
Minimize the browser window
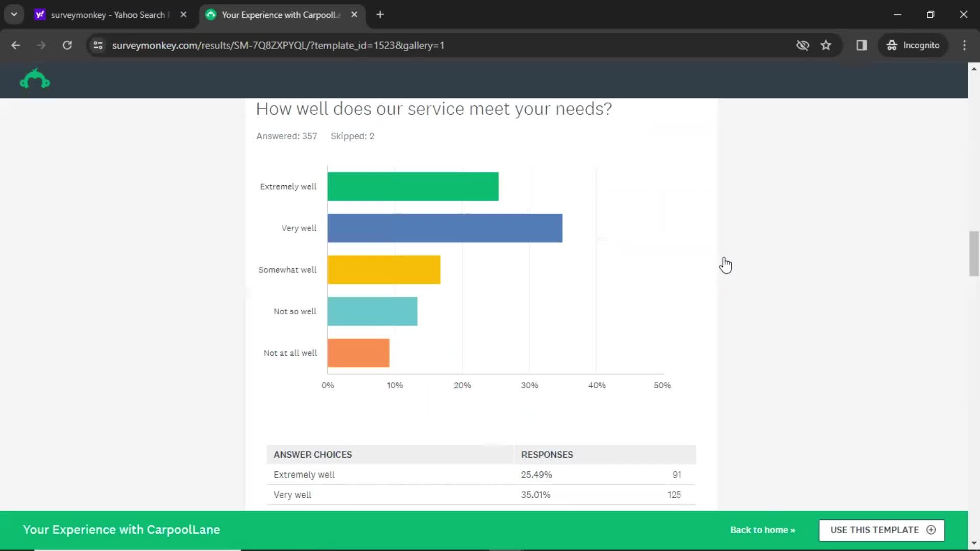pyautogui.click(x=897, y=15)
